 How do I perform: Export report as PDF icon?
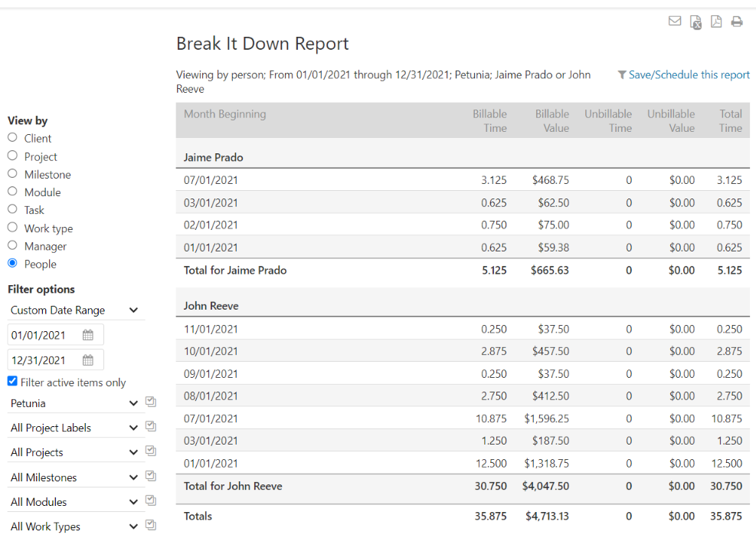(x=716, y=21)
